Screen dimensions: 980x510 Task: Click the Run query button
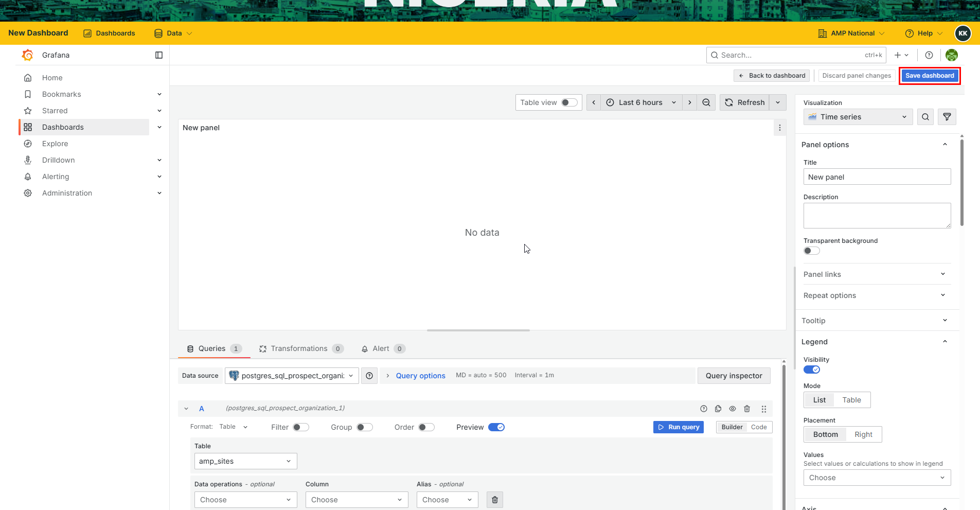(678, 427)
